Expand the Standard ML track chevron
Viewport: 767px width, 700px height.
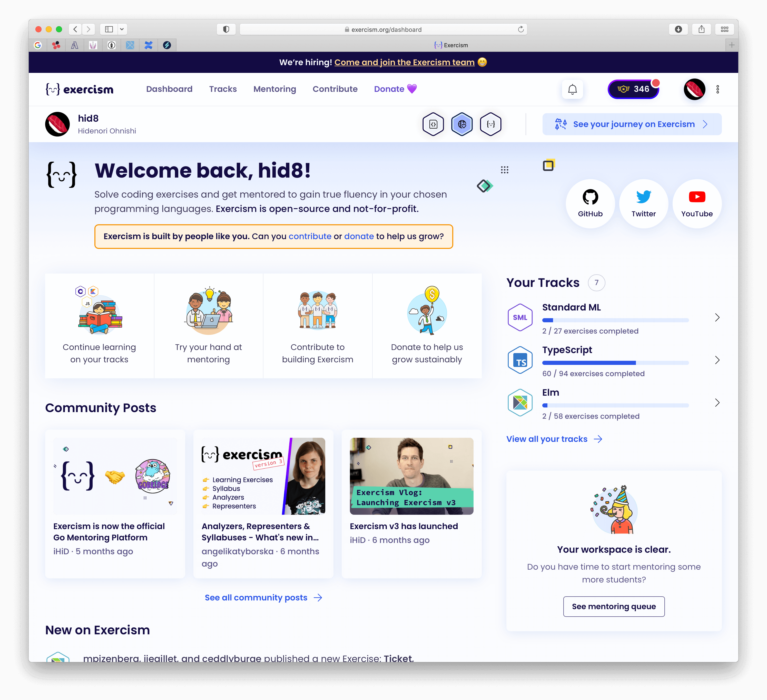point(717,317)
